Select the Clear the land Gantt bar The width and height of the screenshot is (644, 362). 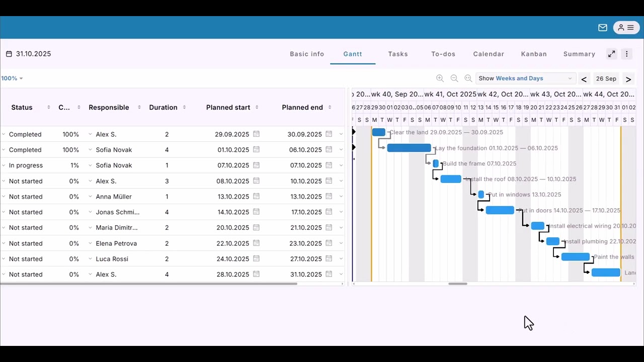378,132
